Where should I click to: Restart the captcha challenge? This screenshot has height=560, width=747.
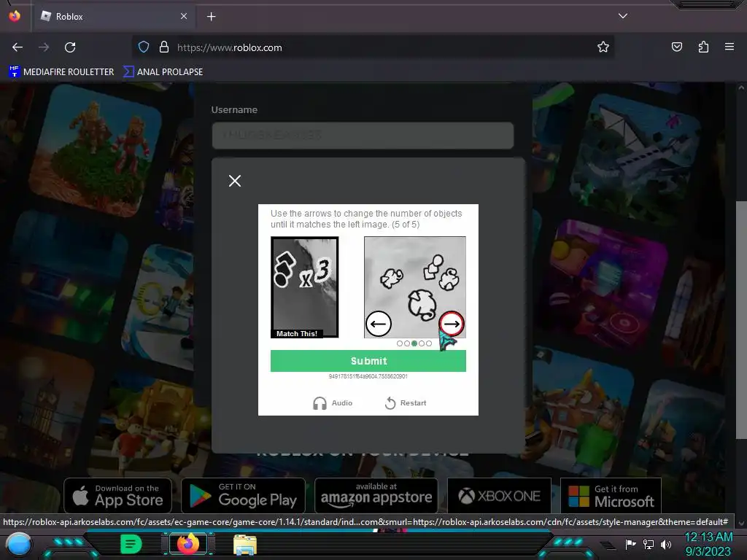pos(406,402)
